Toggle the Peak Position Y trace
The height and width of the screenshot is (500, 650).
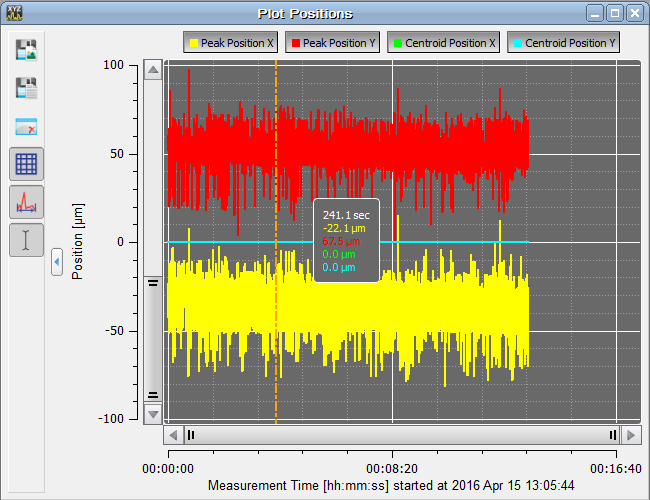click(332, 43)
